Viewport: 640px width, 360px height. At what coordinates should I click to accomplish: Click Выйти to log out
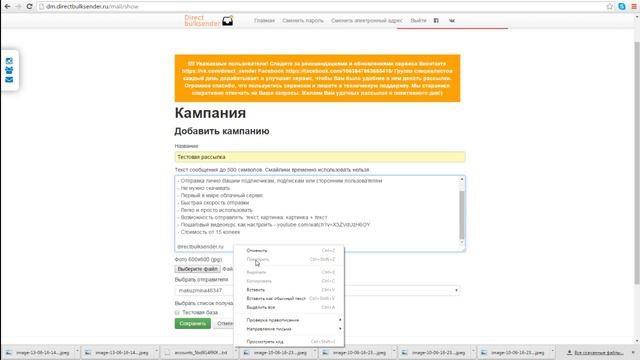(x=418, y=20)
